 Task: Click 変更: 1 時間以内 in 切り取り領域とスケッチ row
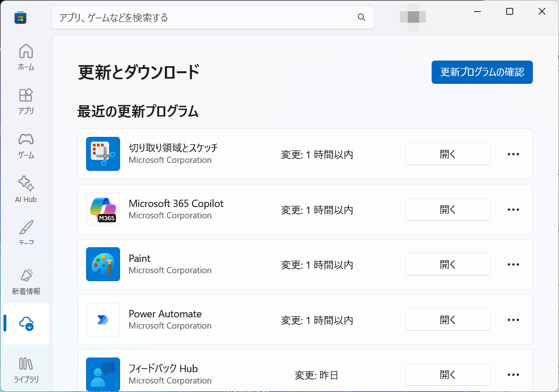coord(317,154)
